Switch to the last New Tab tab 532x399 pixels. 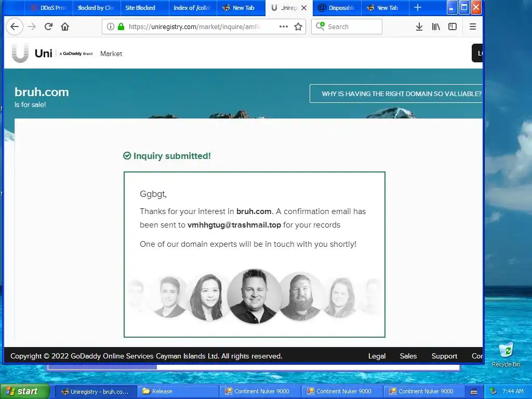(x=385, y=8)
